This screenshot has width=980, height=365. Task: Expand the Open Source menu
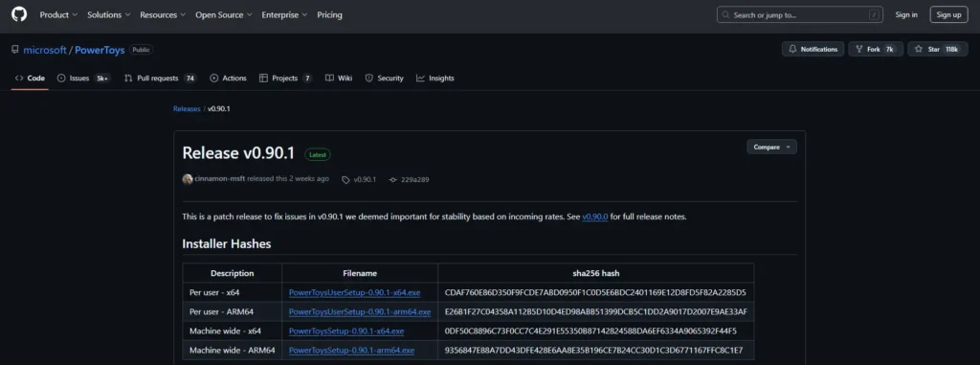224,15
